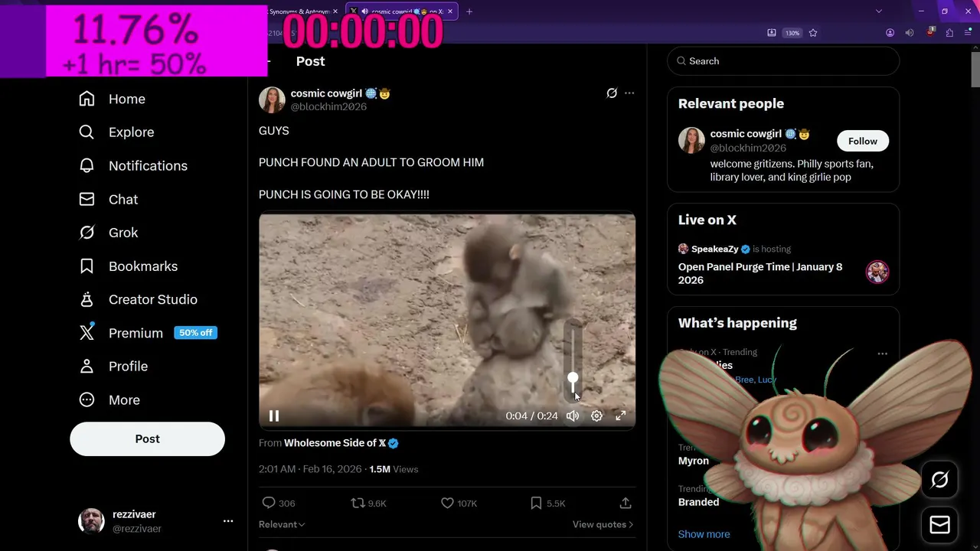This screenshot has height=551, width=980.
Task: Open Chat from the sidebar
Action: point(108,199)
